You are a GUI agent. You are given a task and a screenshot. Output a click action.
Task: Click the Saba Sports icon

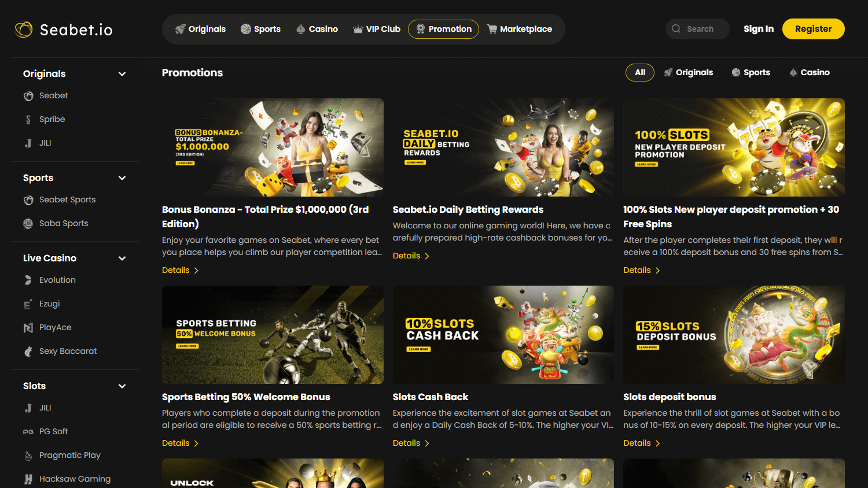point(28,224)
